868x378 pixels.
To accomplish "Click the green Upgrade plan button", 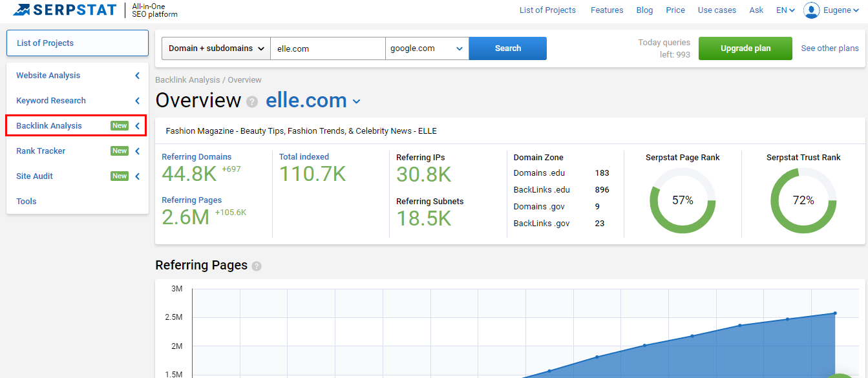I will pos(746,48).
